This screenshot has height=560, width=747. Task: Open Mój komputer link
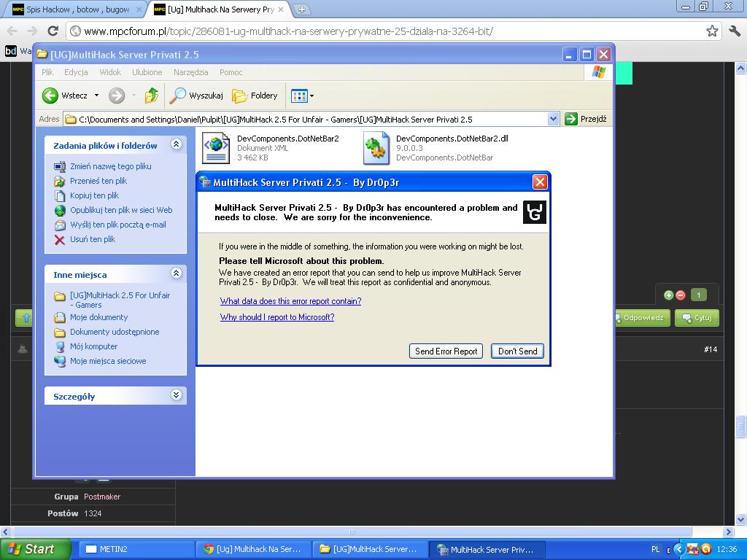click(93, 346)
